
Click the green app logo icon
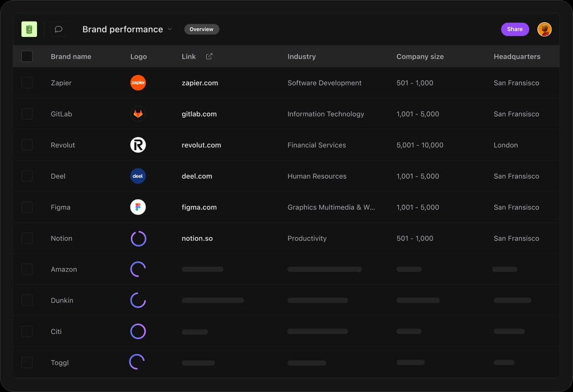29,29
